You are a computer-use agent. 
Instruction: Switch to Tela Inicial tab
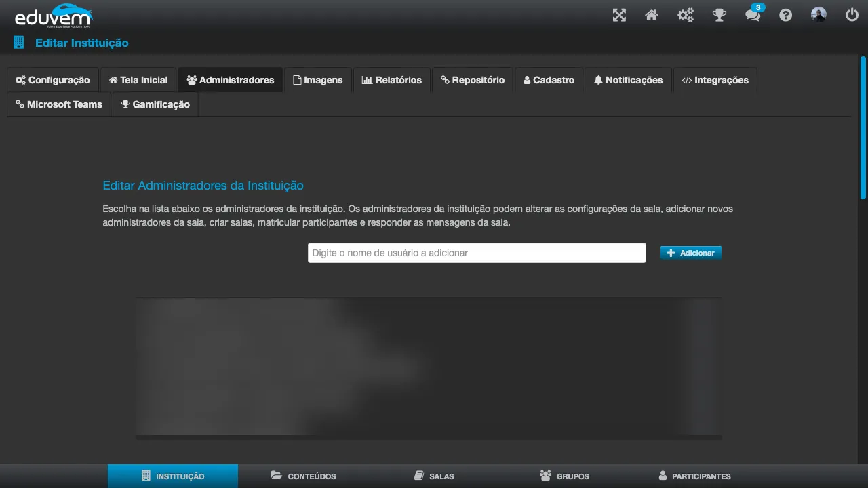pyautogui.click(x=138, y=80)
